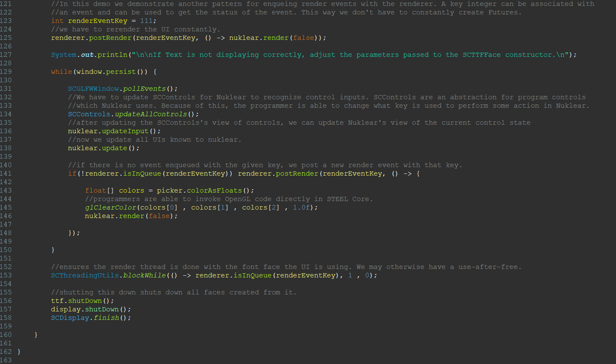616x364 pixels.
Task: Click the SCThreadingUtils class name
Action: tap(85, 275)
